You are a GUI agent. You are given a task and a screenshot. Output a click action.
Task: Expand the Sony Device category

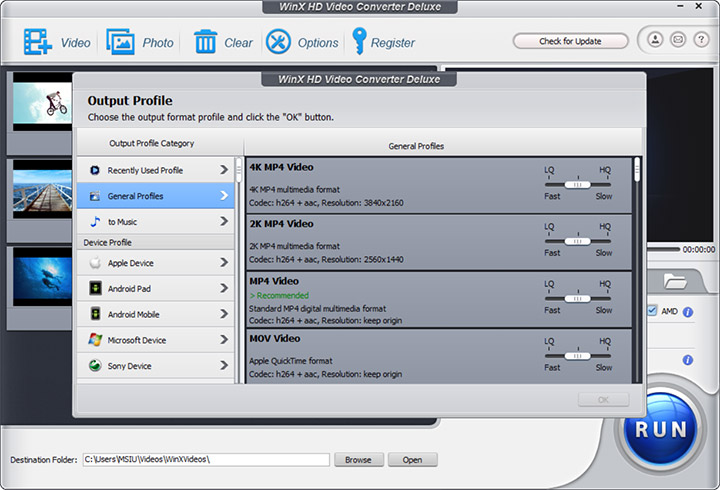point(156,366)
